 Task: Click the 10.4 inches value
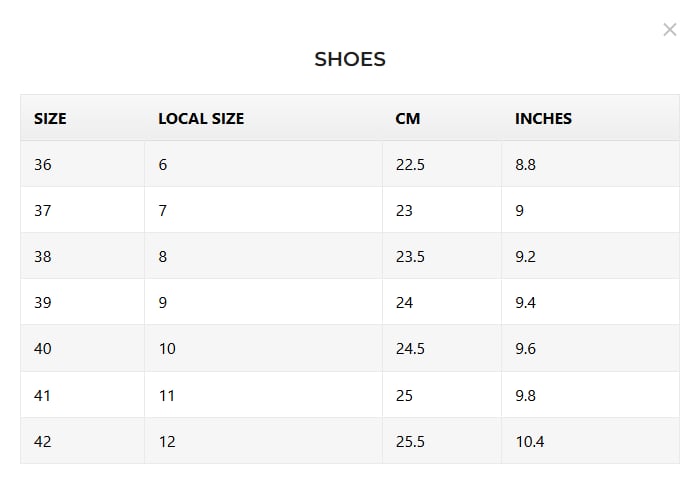click(x=529, y=441)
